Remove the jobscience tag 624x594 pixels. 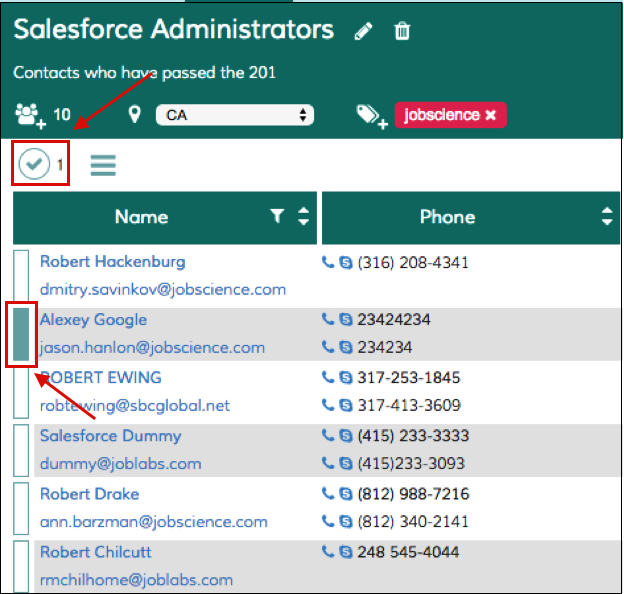[x=491, y=115]
